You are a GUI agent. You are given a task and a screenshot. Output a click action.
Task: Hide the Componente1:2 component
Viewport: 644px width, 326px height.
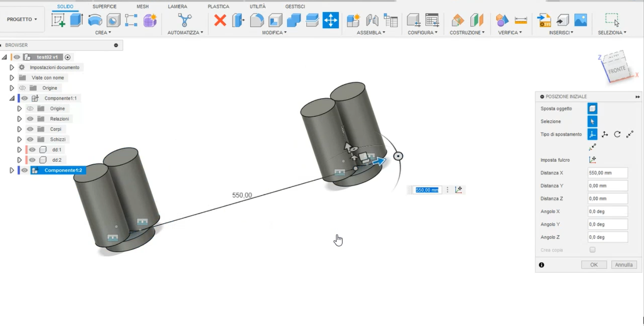(24, 170)
